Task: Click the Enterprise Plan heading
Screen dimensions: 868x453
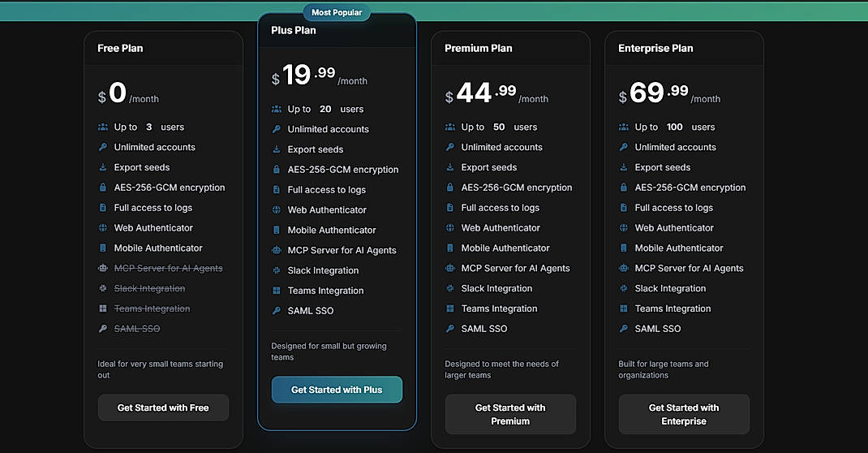Action: (x=655, y=48)
